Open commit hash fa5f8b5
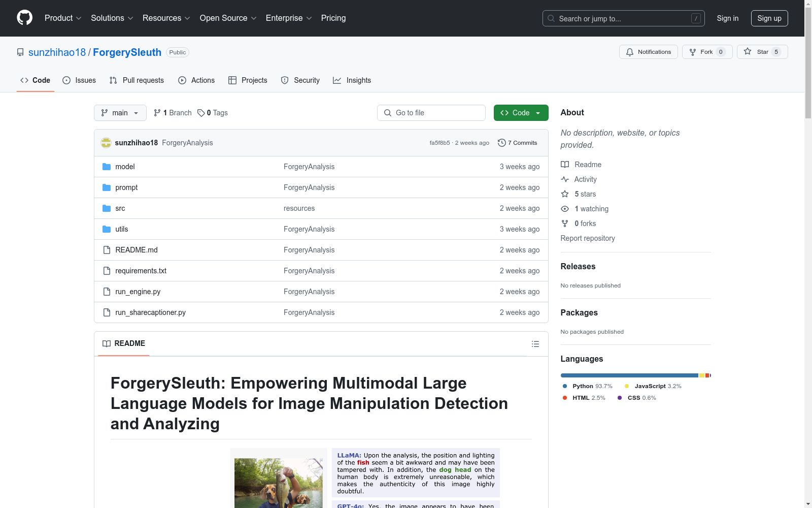The image size is (812, 508). coord(439,143)
